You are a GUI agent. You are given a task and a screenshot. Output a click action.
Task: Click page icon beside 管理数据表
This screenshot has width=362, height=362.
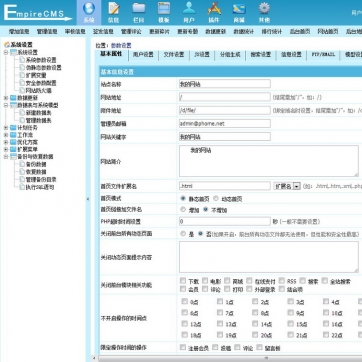click(22, 120)
